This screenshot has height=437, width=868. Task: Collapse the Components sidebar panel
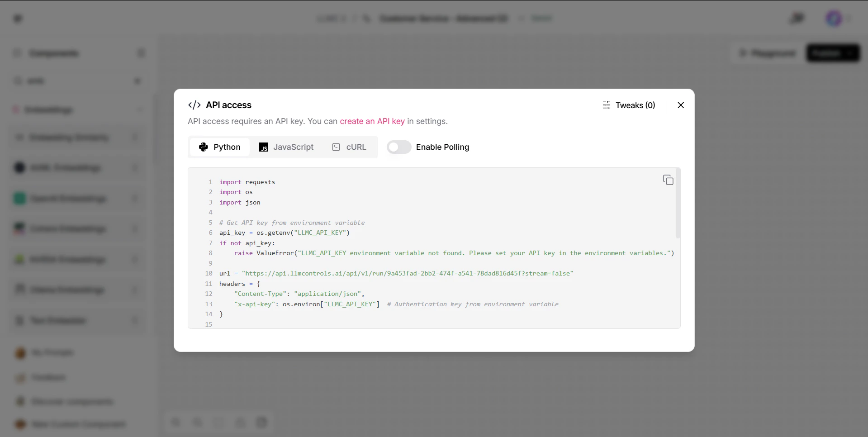click(141, 53)
